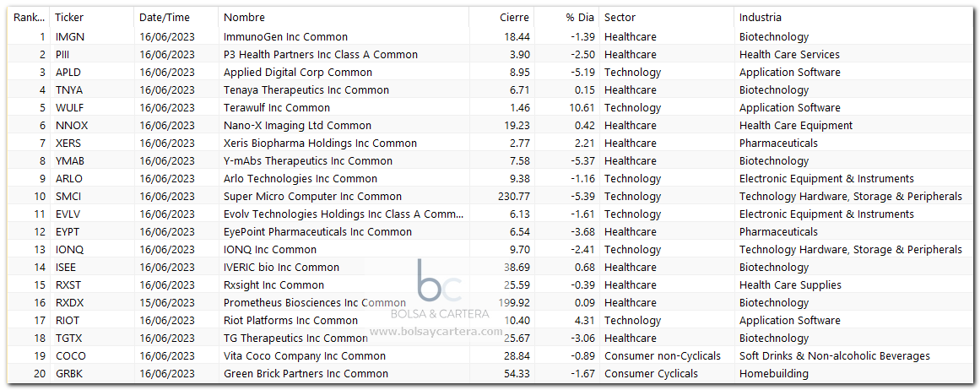The width and height of the screenshot is (980, 390).
Task: Click the 10.61 percent change cell
Action: point(566,107)
